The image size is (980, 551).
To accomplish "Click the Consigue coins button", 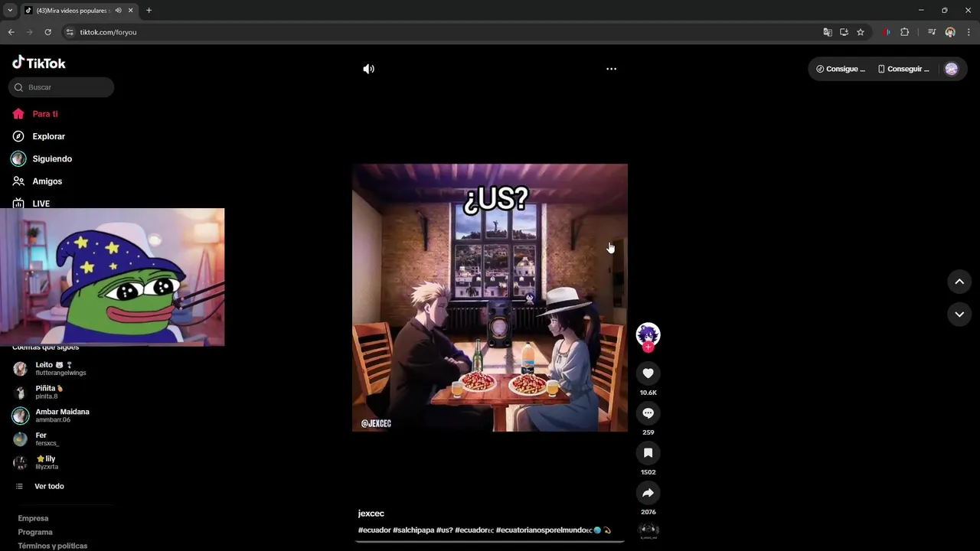I will 841,69.
